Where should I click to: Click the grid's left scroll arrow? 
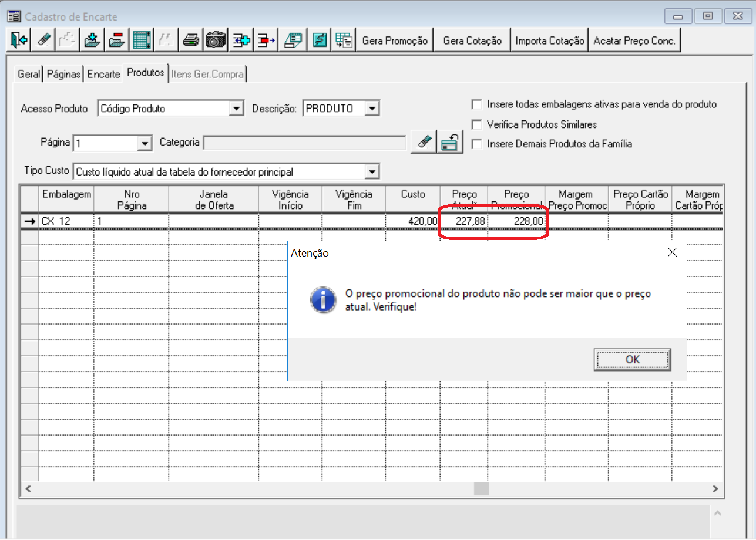click(x=28, y=488)
